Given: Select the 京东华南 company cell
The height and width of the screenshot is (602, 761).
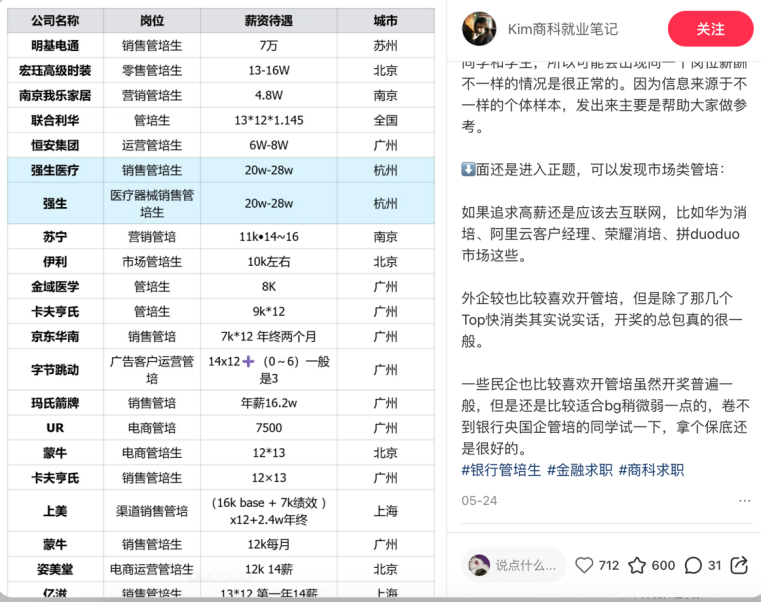Looking at the screenshot, I should click(55, 336).
